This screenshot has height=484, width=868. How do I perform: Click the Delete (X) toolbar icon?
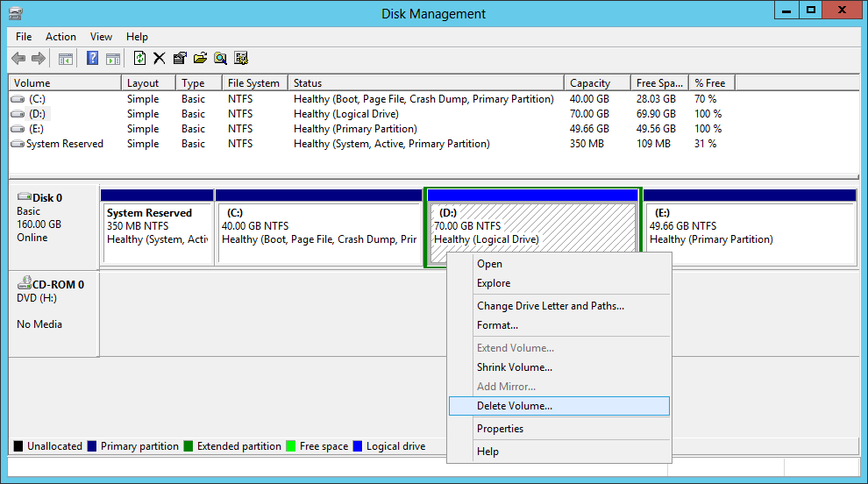160,58
